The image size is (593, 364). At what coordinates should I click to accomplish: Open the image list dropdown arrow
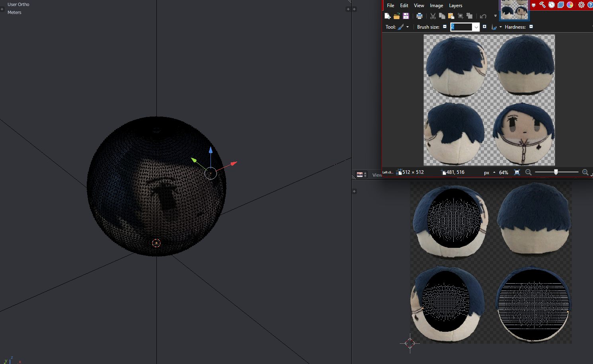coord(534,5)
